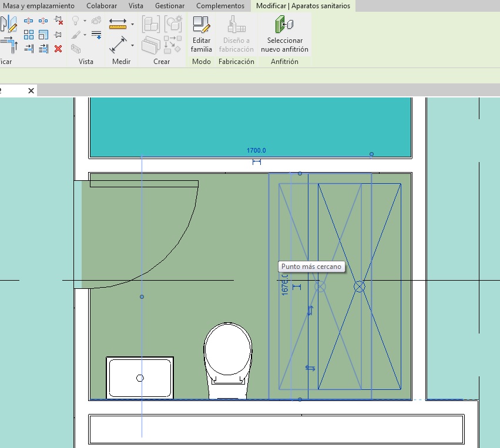Close the open view tab
The width and height of the screenshot is (500, 448).
pos(31,90)
